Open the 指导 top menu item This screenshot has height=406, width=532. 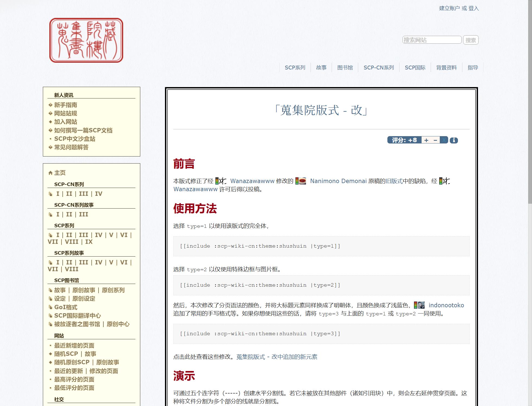473,68
